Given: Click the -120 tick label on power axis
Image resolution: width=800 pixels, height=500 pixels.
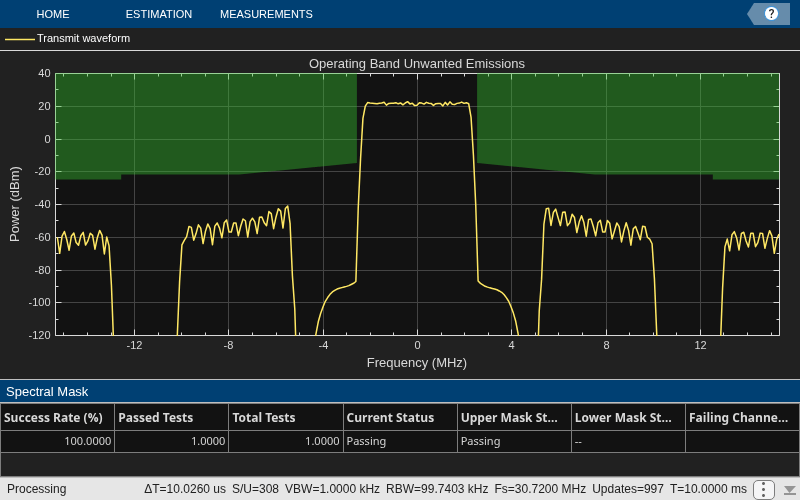Looking at the screenshot, I should click(x=40, y=335).
